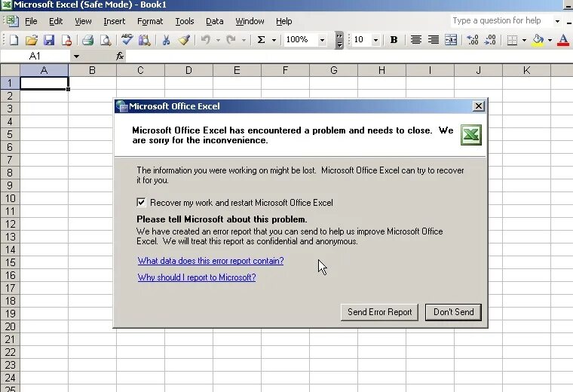Select column D header
Image resolution: width=573 pixels, height=392 pixels.
coord(188,70)
